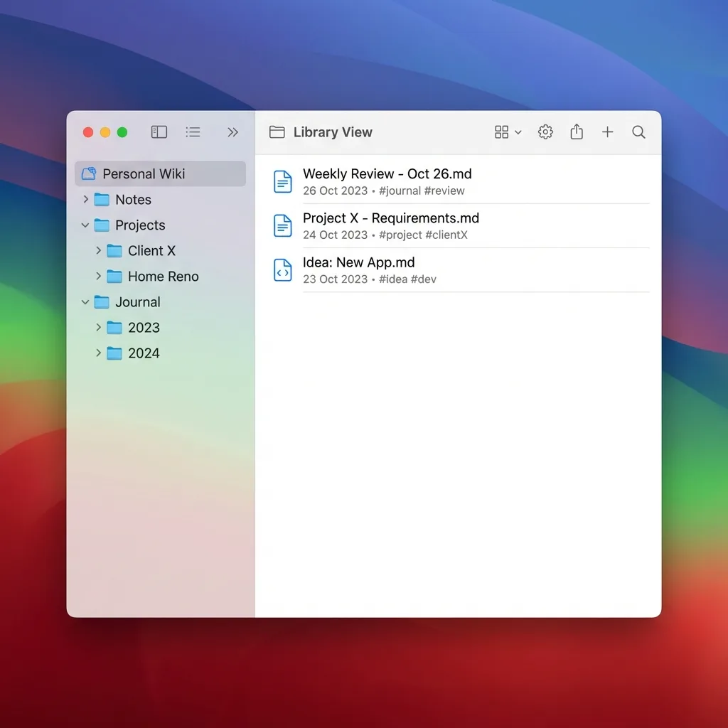Click the Idea: New App.md code file icon
Screen dimensions: 728x728
click(283, 270)
